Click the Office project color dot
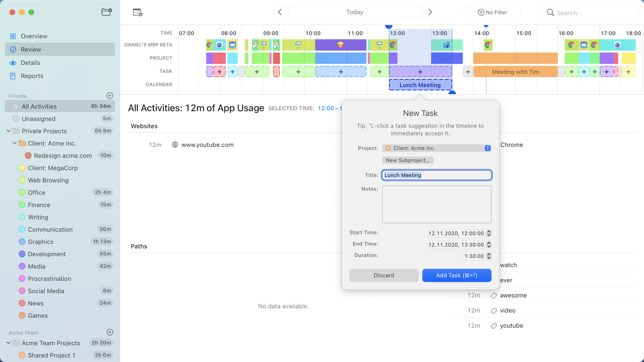Viewport: 644px width, 362px height. pyautogui.click(x=22, y=192)
